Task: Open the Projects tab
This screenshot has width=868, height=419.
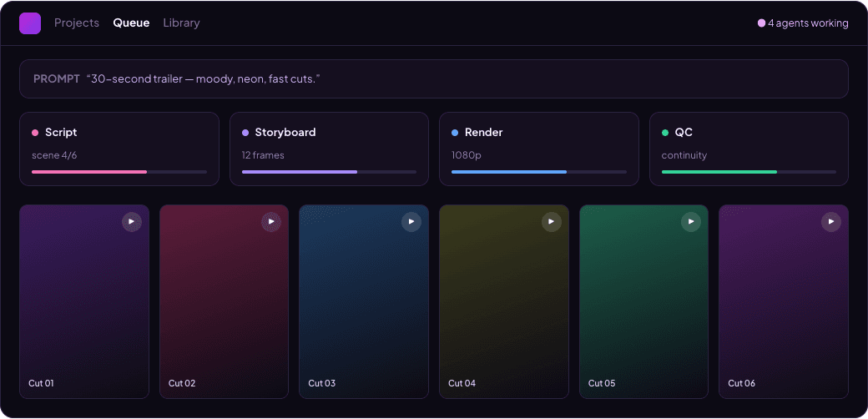Action: point(77,23)
